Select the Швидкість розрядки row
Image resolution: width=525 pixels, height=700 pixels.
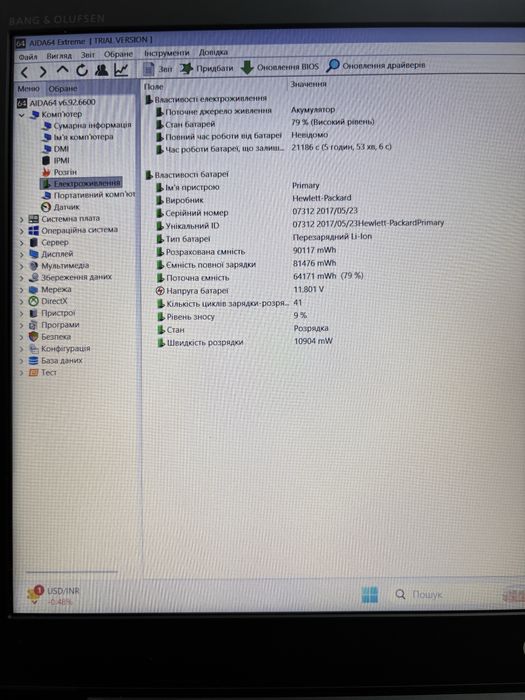(x=245, y=342)
